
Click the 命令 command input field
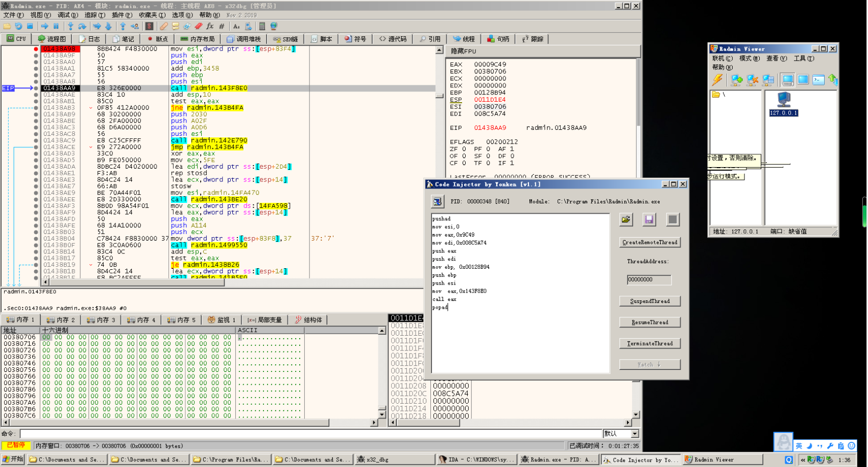tap(310, 434)
